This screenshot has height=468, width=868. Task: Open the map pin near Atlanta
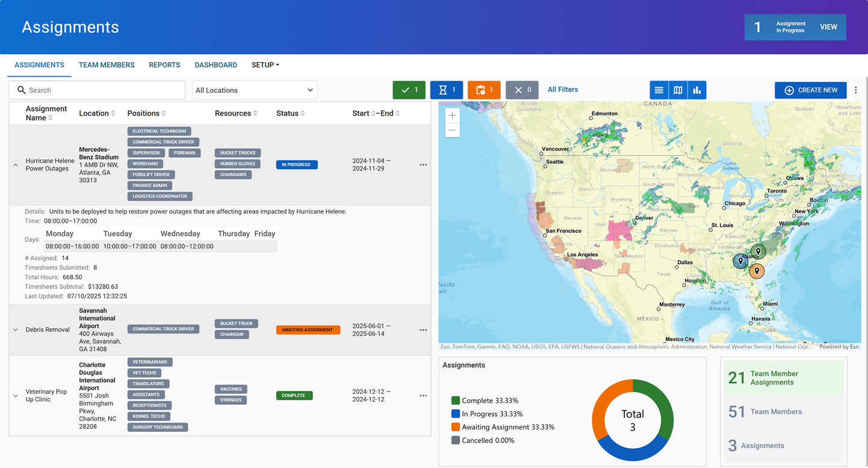(x=740, y=261)
